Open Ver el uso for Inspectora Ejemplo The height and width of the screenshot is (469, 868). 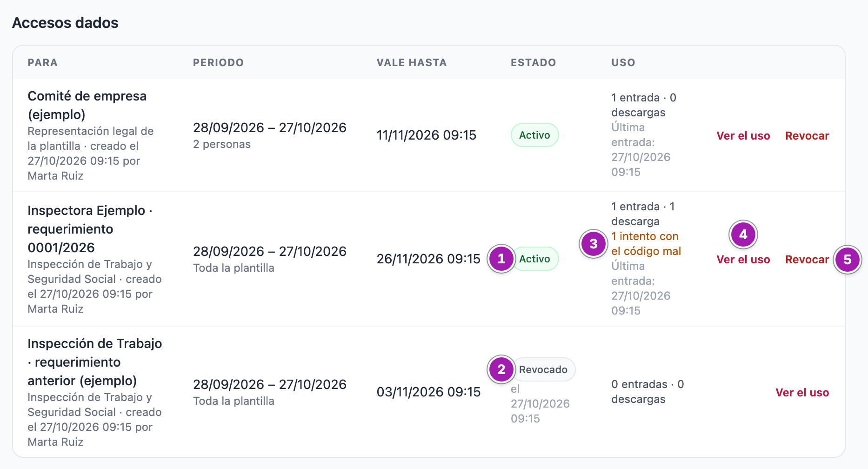click(x=743, y=260)
